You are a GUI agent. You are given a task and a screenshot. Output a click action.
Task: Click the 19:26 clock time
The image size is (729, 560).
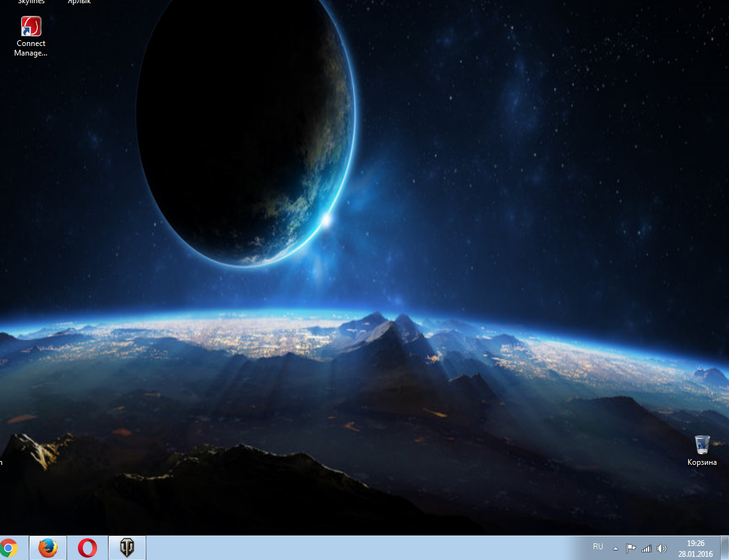point(695,543)
